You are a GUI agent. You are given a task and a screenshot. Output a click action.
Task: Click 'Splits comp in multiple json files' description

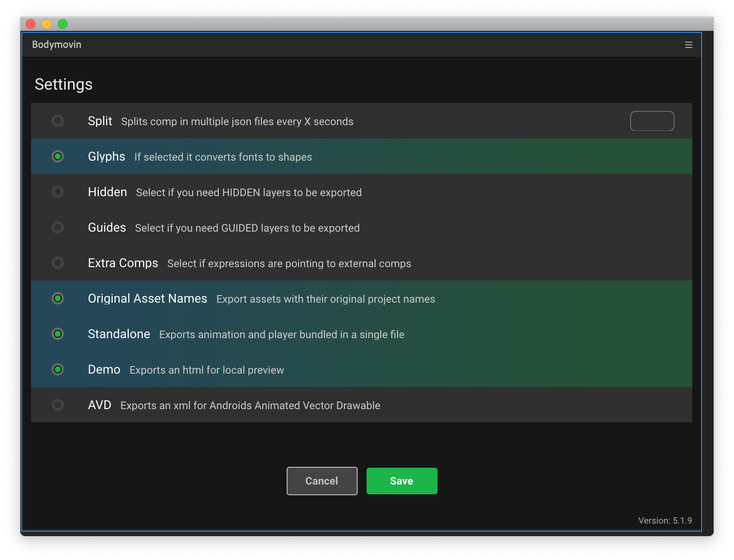pyautogui.click(x=237, y=122)
